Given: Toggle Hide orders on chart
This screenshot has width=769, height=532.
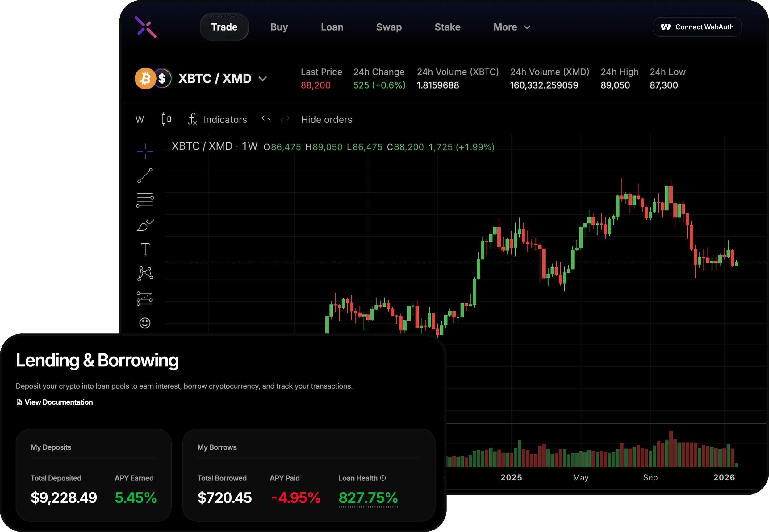Looking at the screenshot, I should (x=326, y=119).
